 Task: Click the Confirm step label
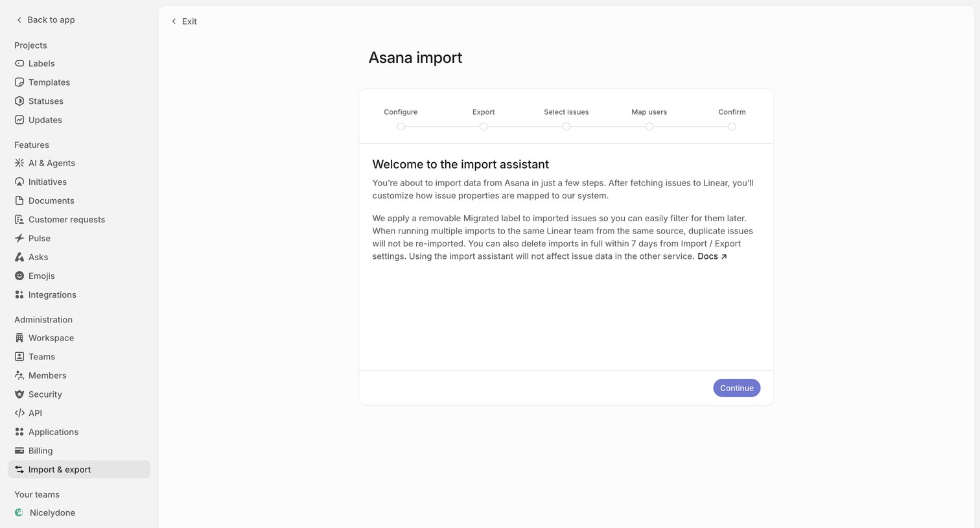click(732, 112)
